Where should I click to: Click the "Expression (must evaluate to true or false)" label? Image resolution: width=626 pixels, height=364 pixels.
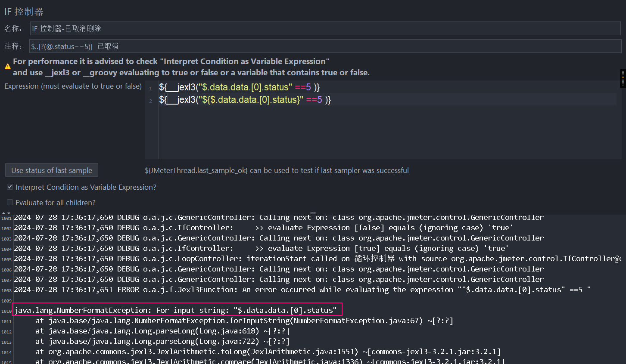(73, 86)
